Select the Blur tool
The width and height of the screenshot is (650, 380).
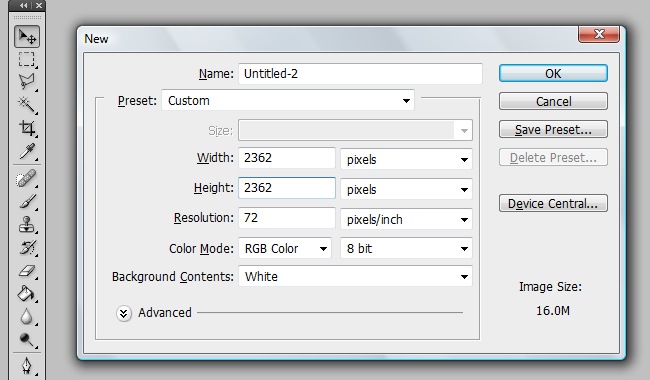pyautogui.click(x=27, y=317)
